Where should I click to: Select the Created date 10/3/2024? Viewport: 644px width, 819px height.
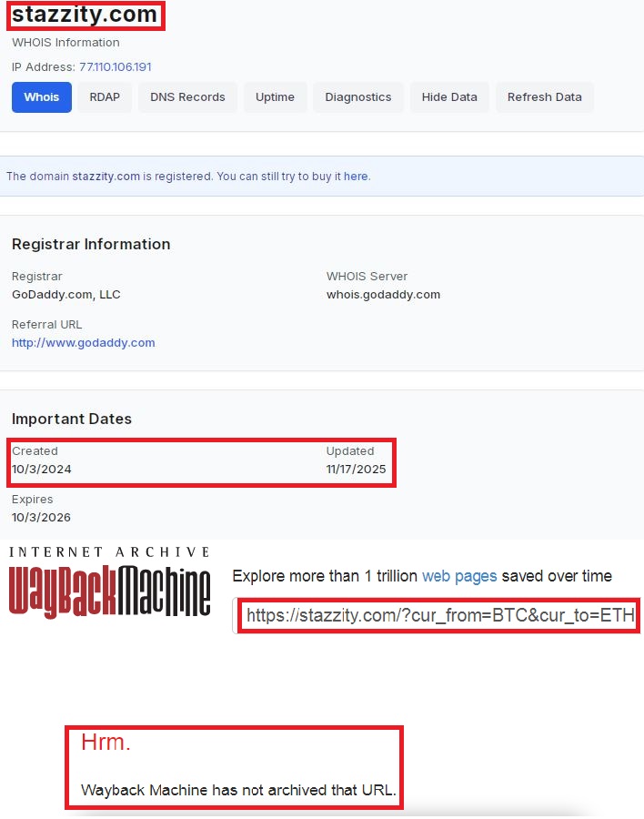[x=42, y=470]
